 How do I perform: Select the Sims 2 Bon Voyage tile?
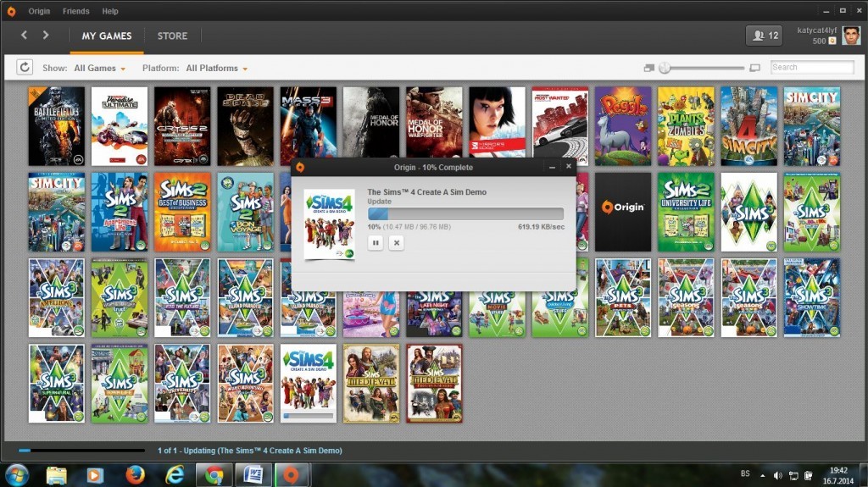(x=245, y=212)
